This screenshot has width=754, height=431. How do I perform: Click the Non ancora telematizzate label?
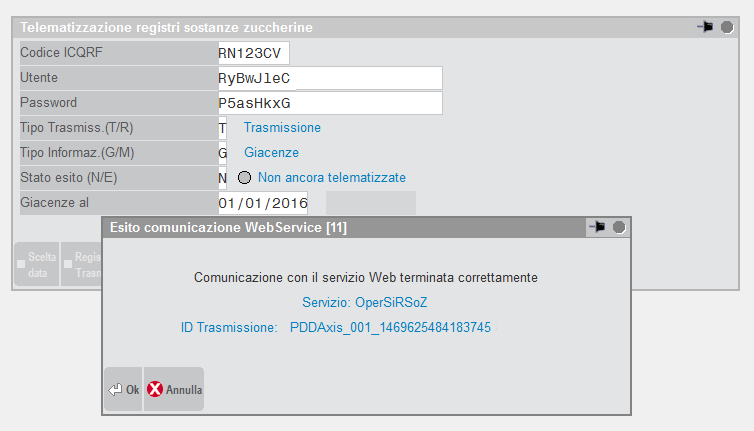tap(332, 178)
